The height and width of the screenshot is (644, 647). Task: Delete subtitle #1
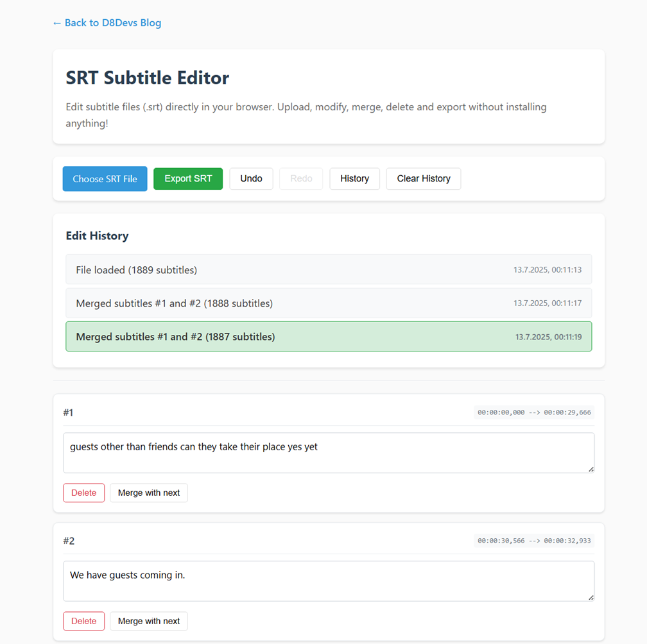pos(83,493)
